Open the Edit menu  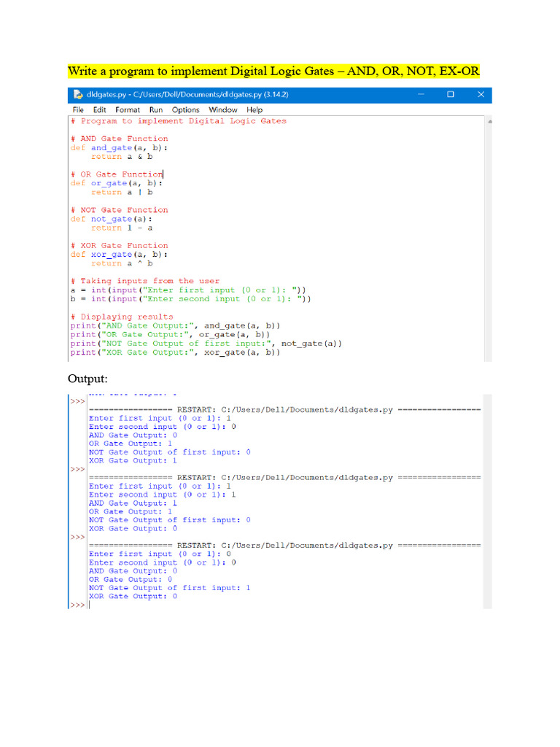coord(99,109)
